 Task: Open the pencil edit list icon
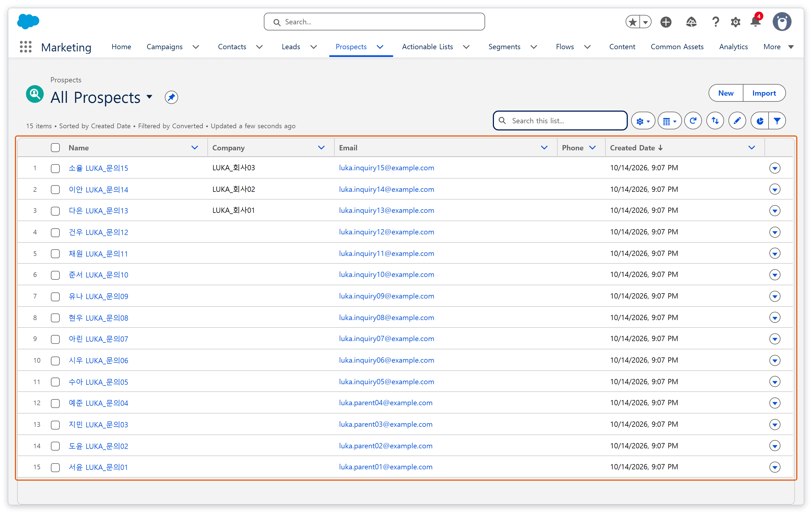[x=737, y=121]
